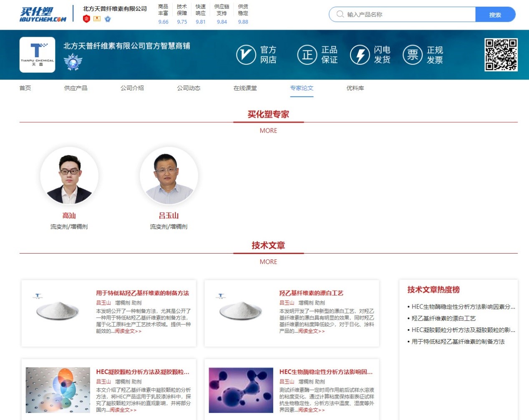
Task: Click the 正品保证 circle icon
Action: [307, 55]
